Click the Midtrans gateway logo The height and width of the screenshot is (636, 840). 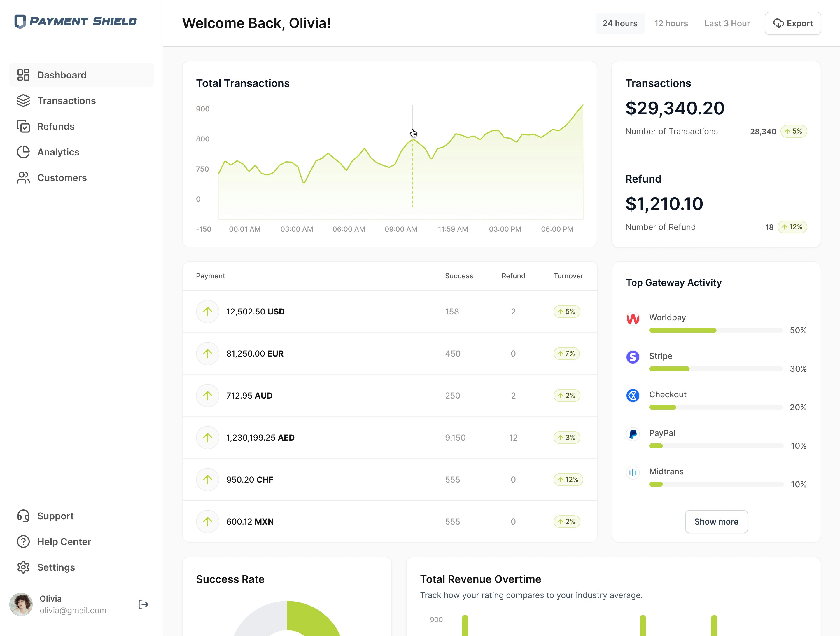pyautogui.click(x=633, y=472)
